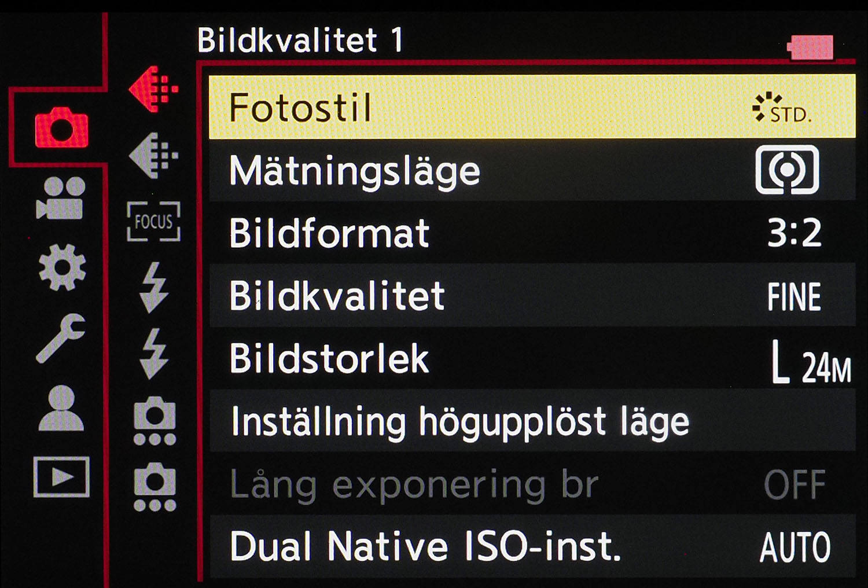868x588 pixels.
Task: Open the My Menu person icon
Action: point(61,407)
